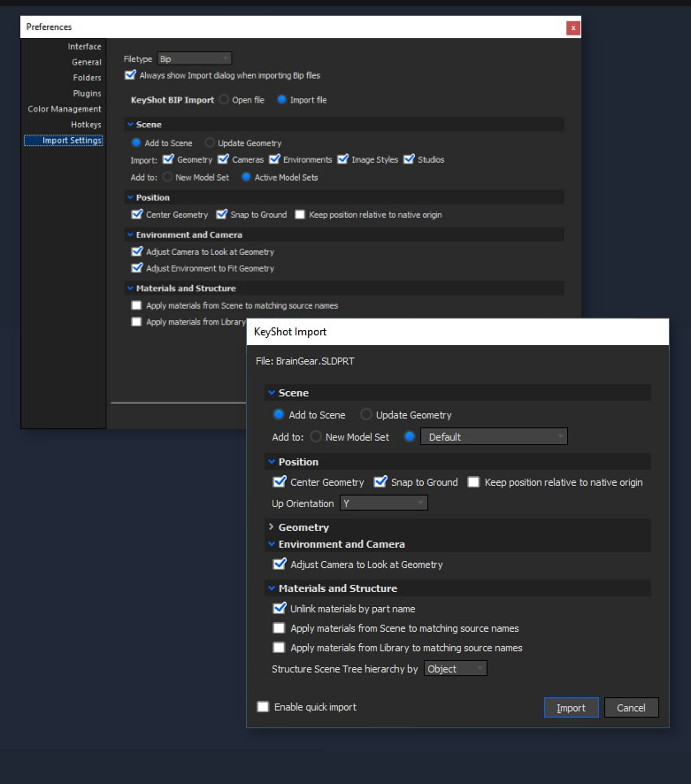Open General preferences section
The image size is (691, 784).
point(86,62)
